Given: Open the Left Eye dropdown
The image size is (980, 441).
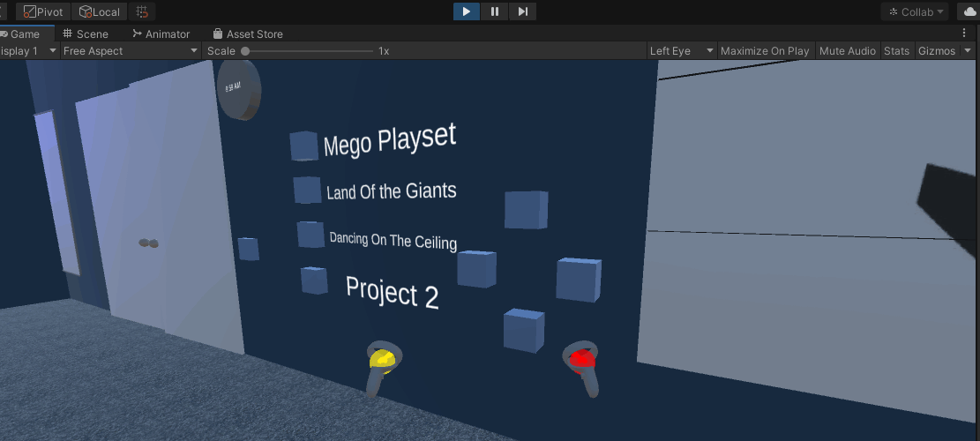Looking at the screenshot, I should point(682,50).
